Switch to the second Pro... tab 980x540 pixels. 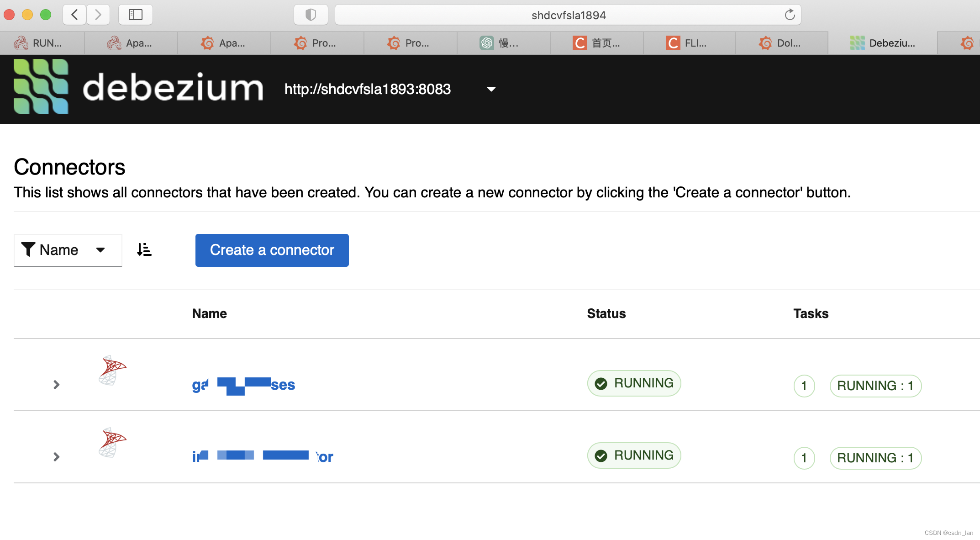(x=411, y=43)
